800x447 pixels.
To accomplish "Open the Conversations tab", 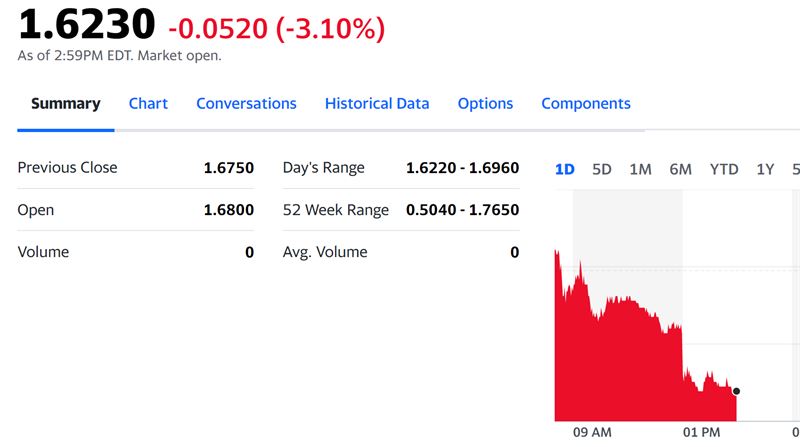I will tap(246, 104).
